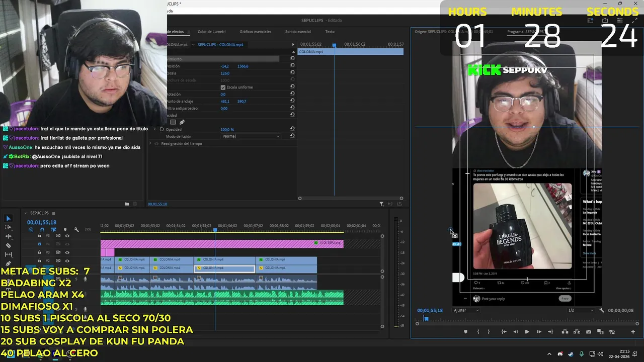Toggle V2 track output eye
644x362 pixels.
pyautogui.click(x=67, y=260)
